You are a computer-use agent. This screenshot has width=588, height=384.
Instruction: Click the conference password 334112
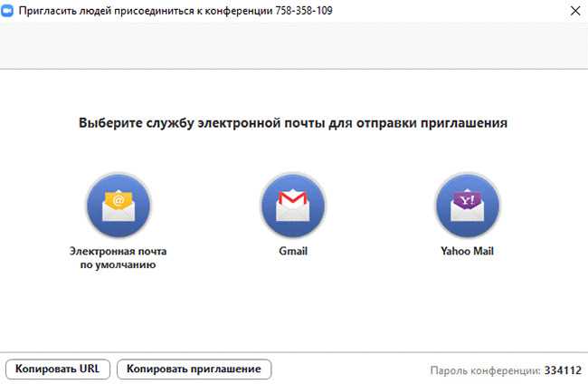(x=563, y=370)
